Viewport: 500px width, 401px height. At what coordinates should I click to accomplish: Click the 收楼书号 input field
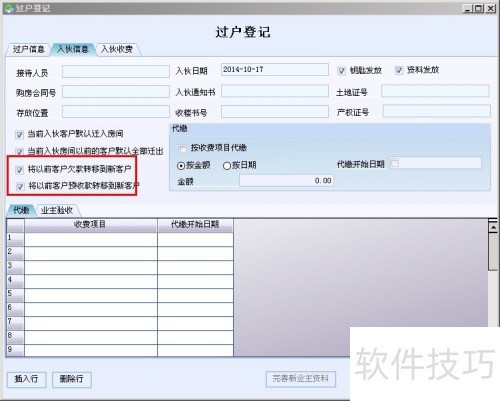point(275,112)
